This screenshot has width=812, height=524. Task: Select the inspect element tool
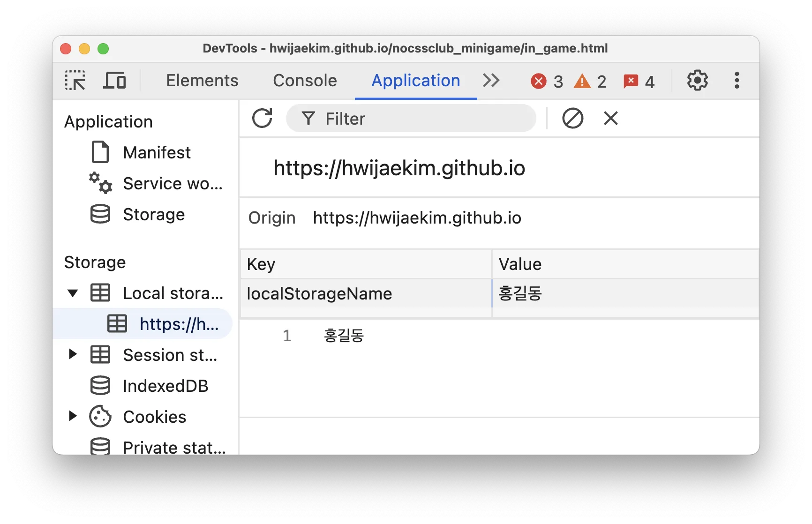[74, 80]
